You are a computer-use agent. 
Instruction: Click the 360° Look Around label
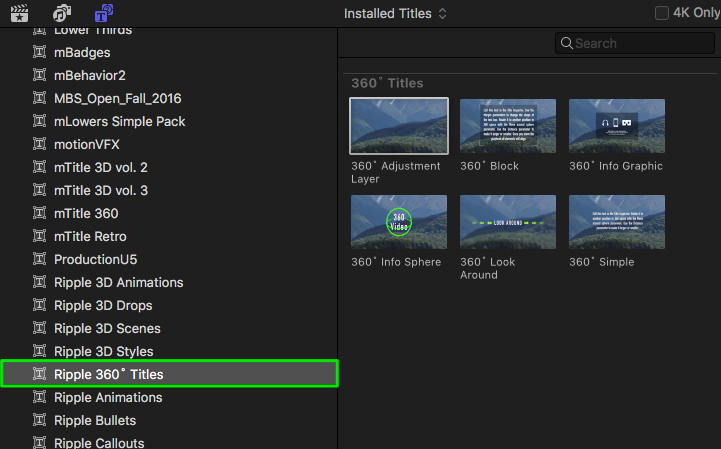click(487, 268)
